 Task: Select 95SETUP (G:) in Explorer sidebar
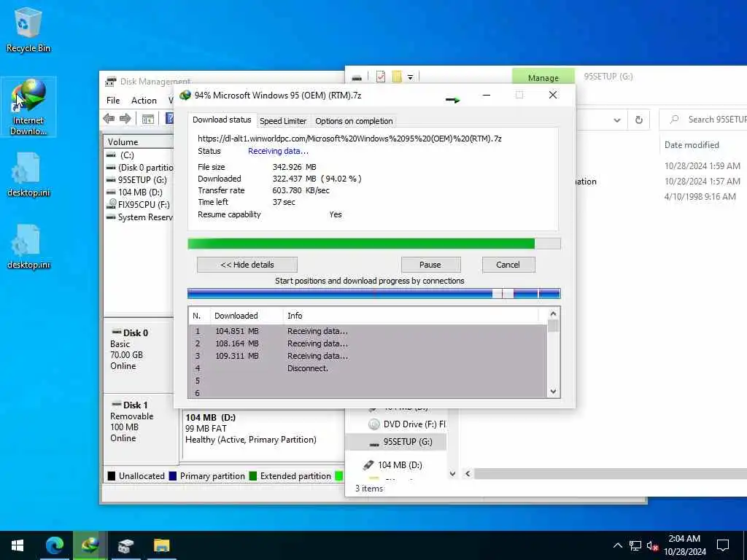396,442
